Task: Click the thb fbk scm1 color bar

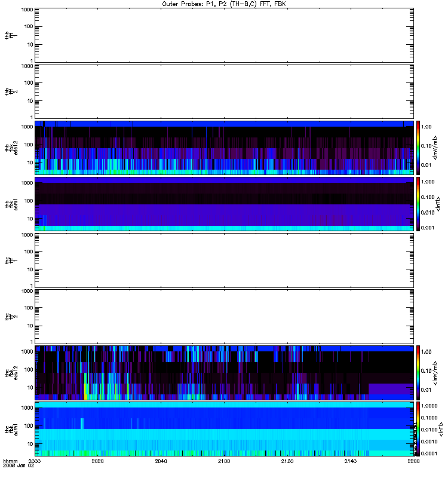Action: click(418, 204)
